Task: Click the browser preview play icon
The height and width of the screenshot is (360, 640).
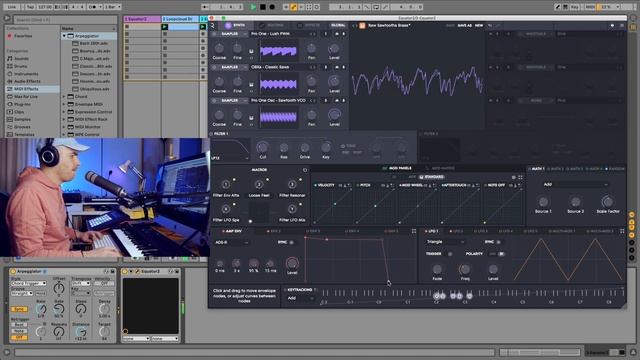Action: point(7,18)
